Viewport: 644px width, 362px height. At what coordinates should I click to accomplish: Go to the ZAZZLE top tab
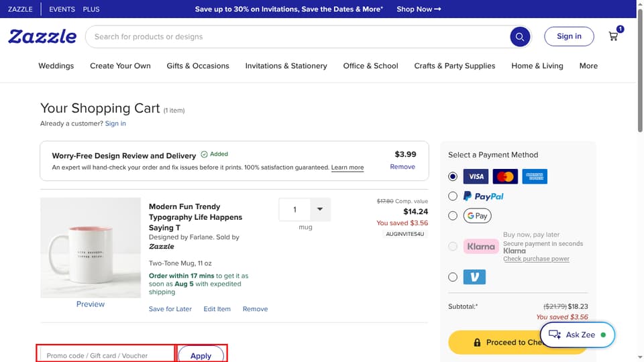(x=20, y=9)
